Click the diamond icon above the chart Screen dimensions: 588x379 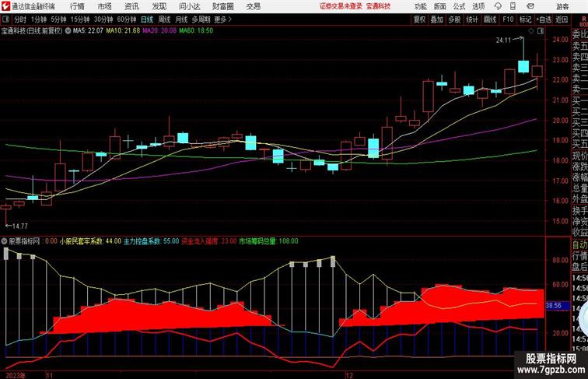(531, 32)
